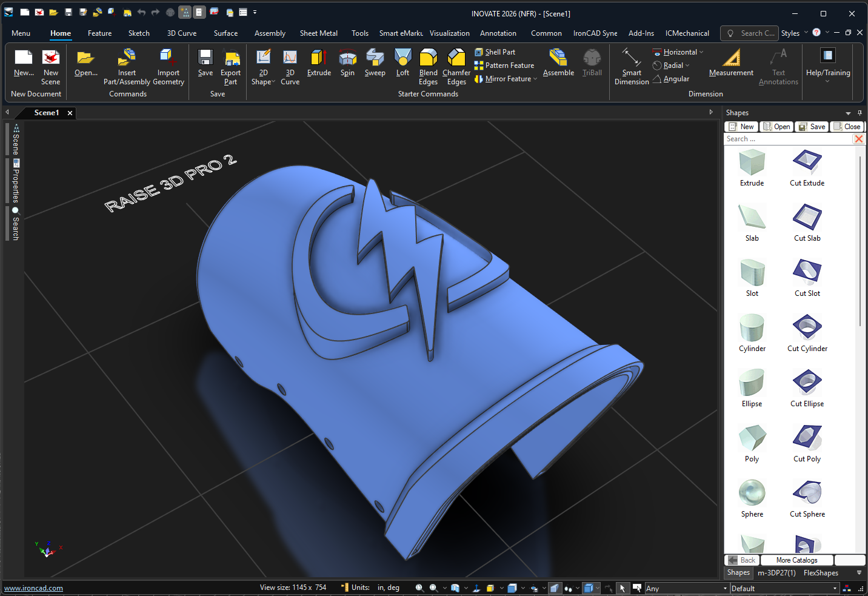Select the Visualization ribbon tab

(450, 33)
